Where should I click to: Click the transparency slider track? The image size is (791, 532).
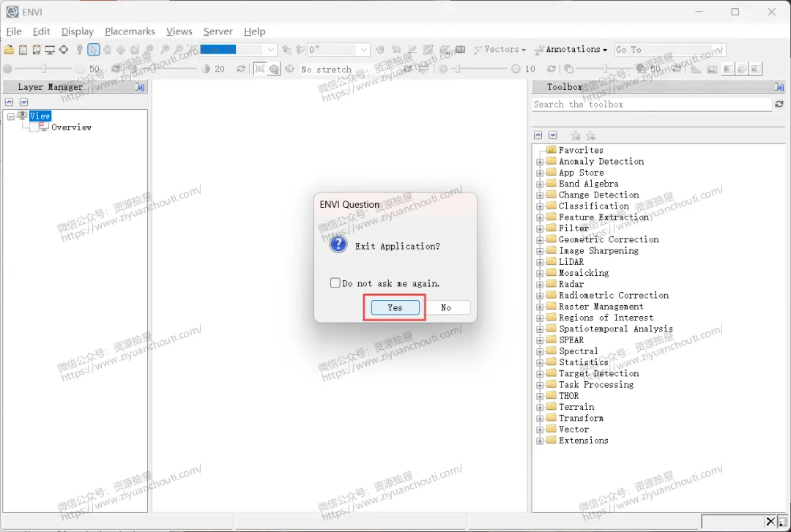606,69
